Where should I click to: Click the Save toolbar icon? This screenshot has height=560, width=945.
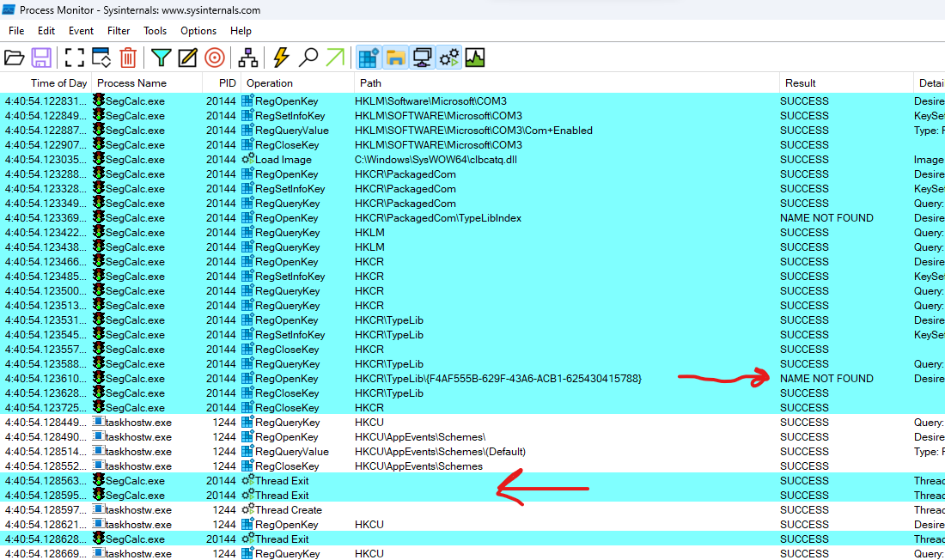41,58
